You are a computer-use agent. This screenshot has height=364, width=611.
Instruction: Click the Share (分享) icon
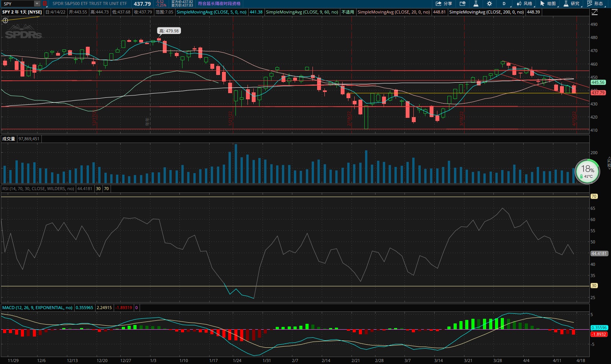pos(444,3)
